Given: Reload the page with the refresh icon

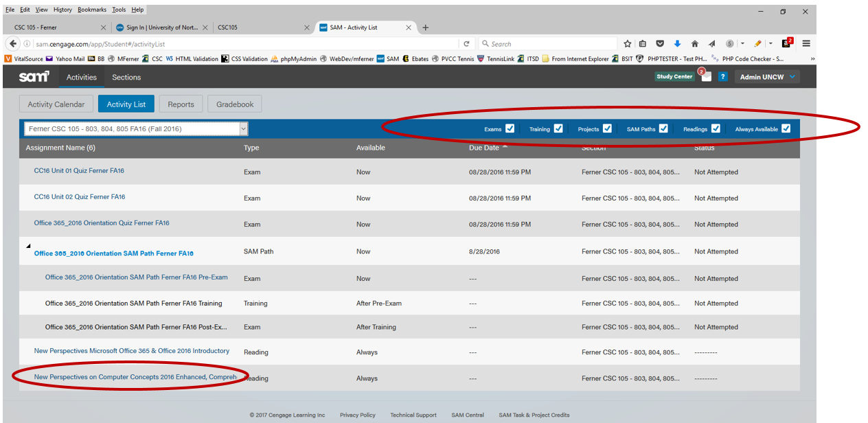Looking at the screenshot, I should coord(466,43).
